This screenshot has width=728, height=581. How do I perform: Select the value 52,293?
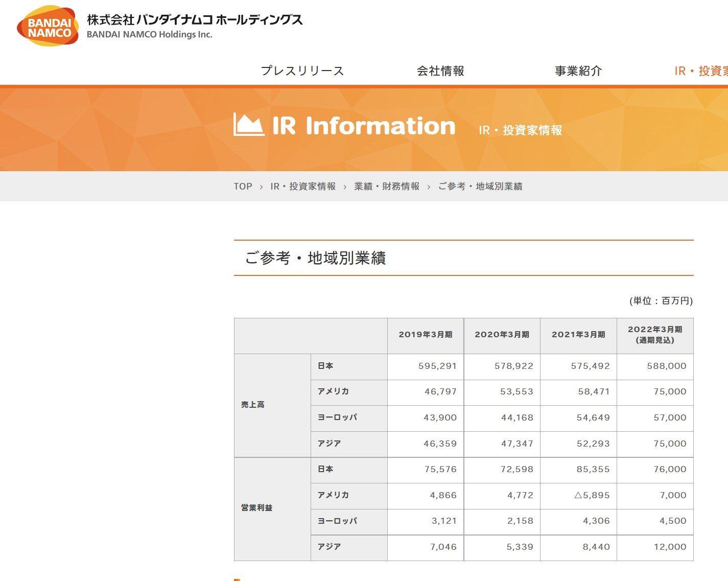(593, 444)
